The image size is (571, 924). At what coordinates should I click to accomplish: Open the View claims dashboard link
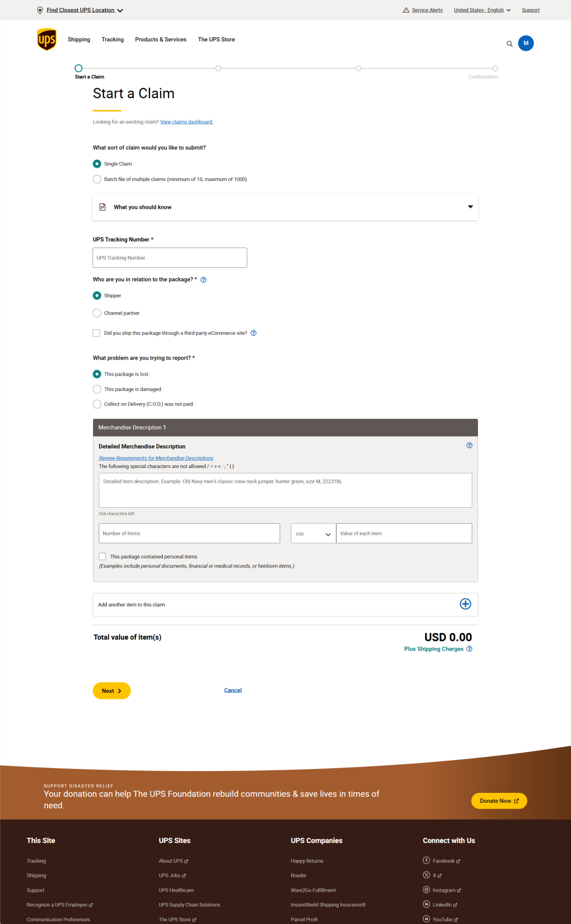coord(187,122)
